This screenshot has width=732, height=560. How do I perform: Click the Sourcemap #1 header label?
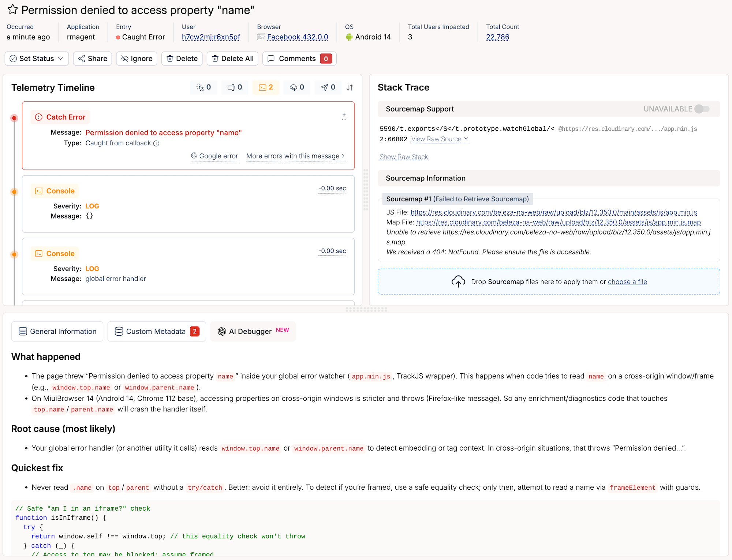(457, 199)
